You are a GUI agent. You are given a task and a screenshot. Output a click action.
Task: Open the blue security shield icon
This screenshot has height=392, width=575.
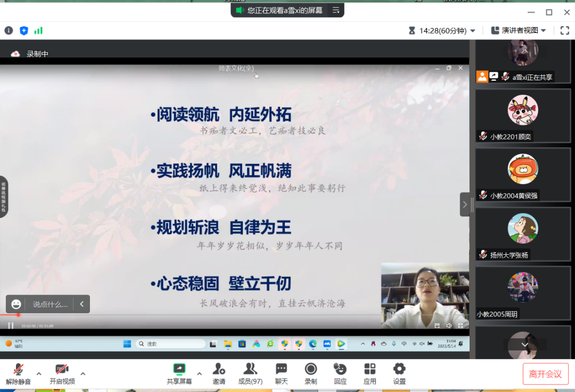coord(23,31)
